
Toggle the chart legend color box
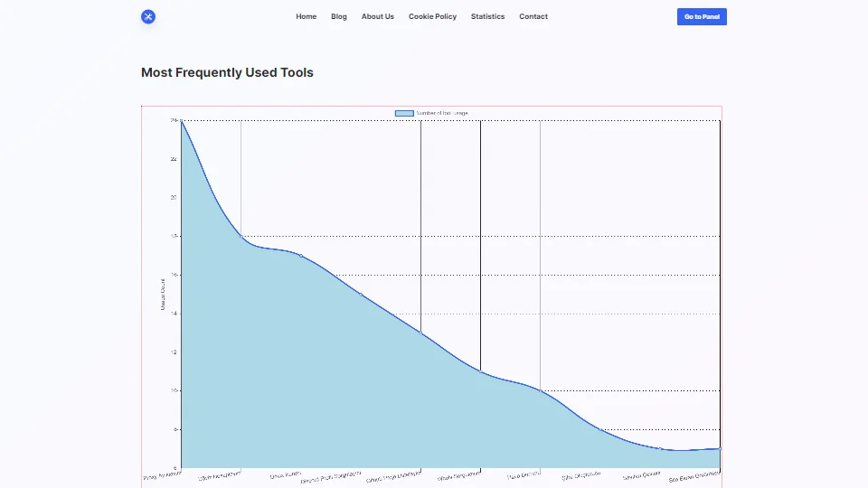click(x=404, y=113)
